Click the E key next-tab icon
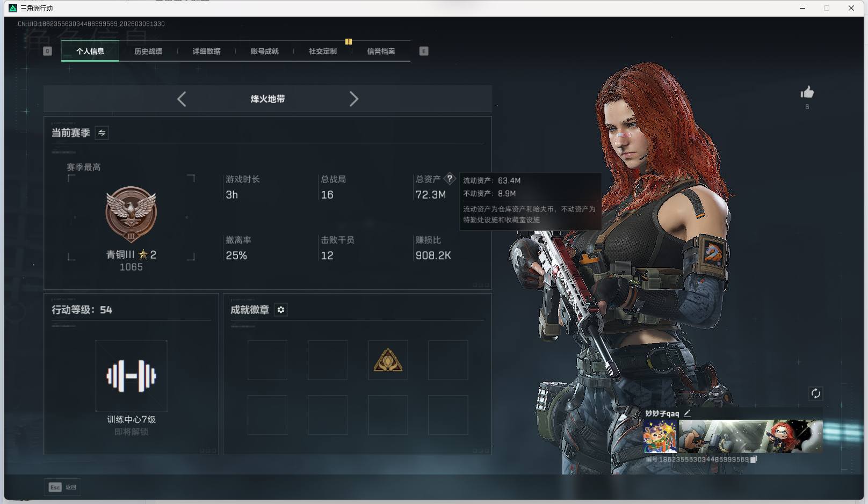The width and height of the screenshot is (868, 504). (x=424, y=51)
